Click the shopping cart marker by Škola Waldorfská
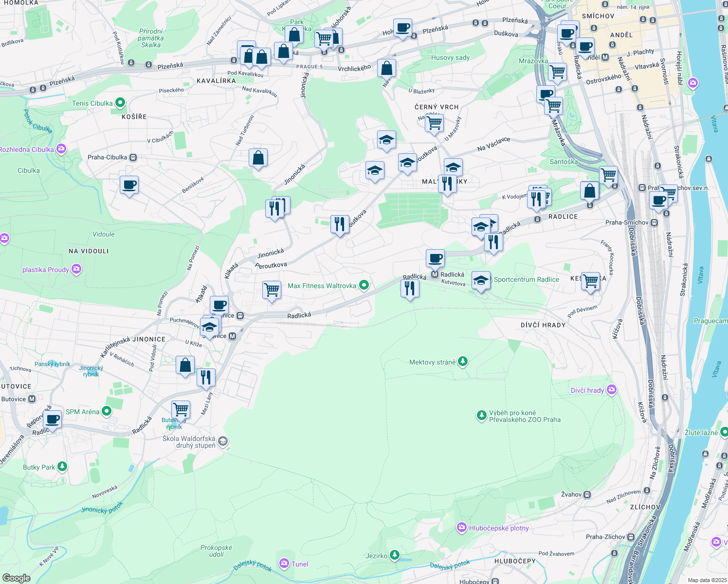728x584 pixels. [181, 409]
